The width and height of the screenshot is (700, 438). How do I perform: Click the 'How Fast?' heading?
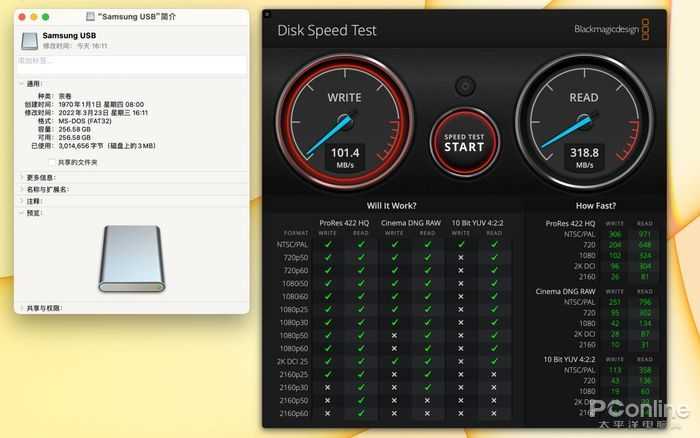(596, 206)
